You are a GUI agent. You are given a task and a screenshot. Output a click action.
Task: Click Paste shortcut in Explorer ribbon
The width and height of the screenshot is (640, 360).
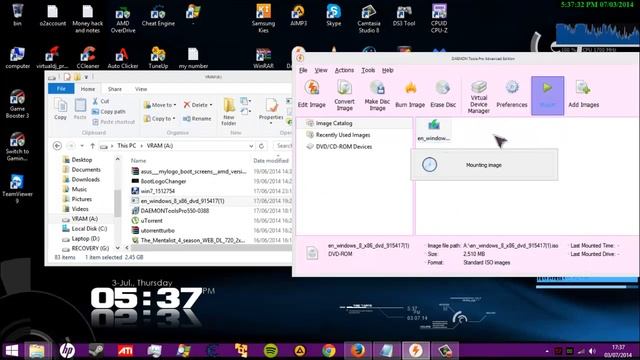[x=113, y=122]
